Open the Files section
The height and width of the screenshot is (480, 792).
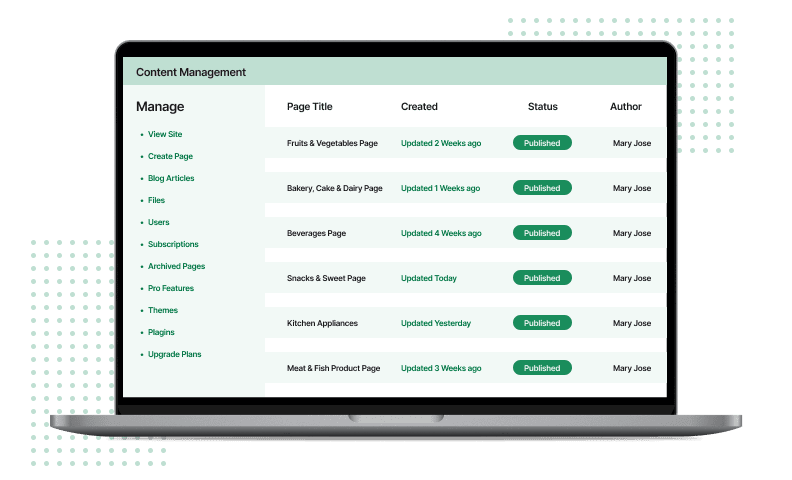pos(156,200)
